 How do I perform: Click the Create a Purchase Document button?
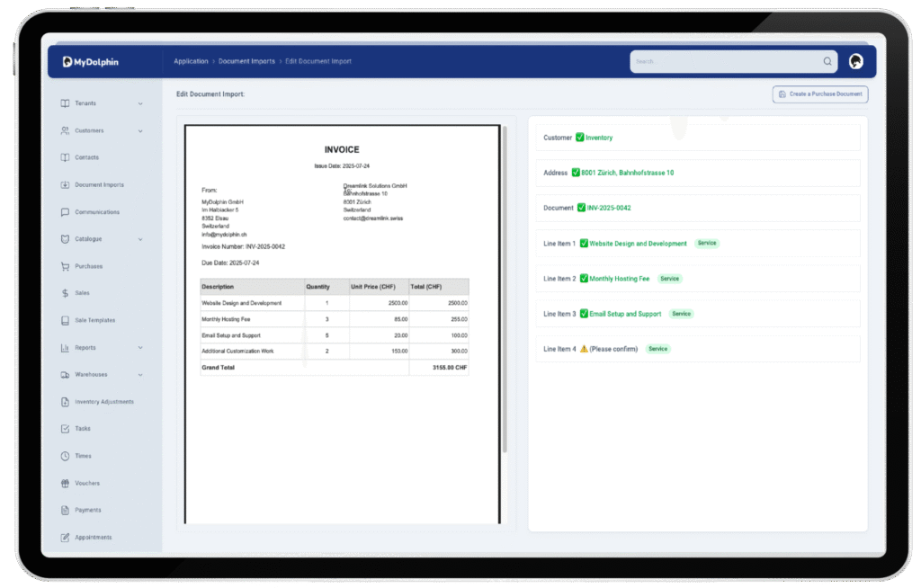click(819, 94)
